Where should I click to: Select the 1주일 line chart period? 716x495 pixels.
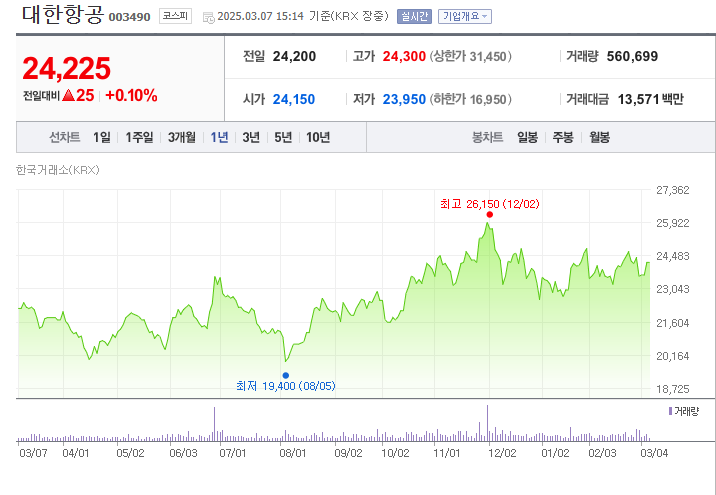tap(139, 137)
